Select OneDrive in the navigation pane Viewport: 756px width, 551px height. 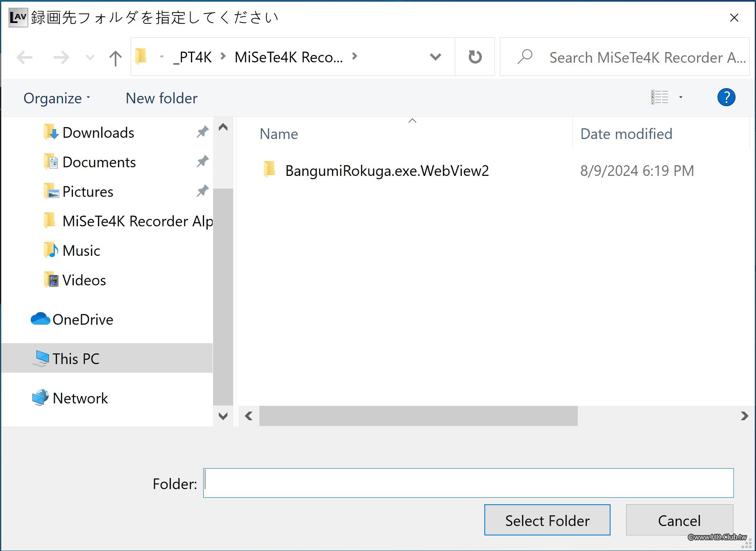(83, 319)
